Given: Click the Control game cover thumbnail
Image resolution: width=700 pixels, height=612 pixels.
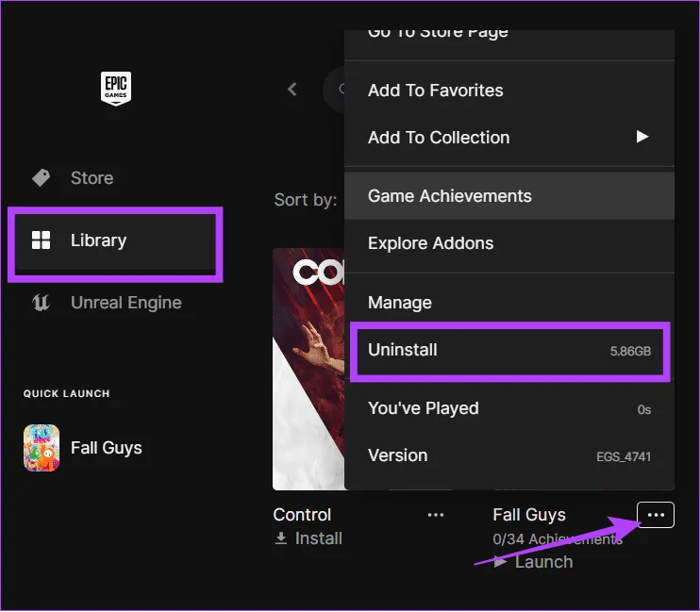Looking at the screenshot, I should 308,369.
